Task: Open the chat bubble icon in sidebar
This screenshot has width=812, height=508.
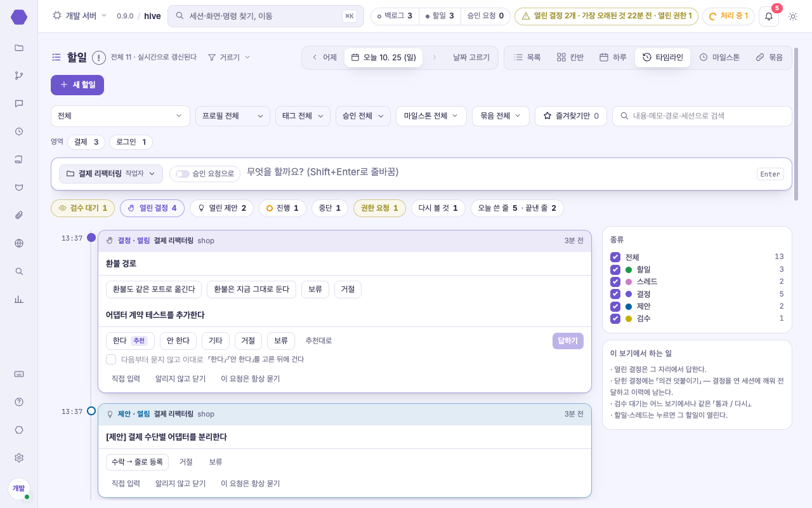Action: coord(19,104)
